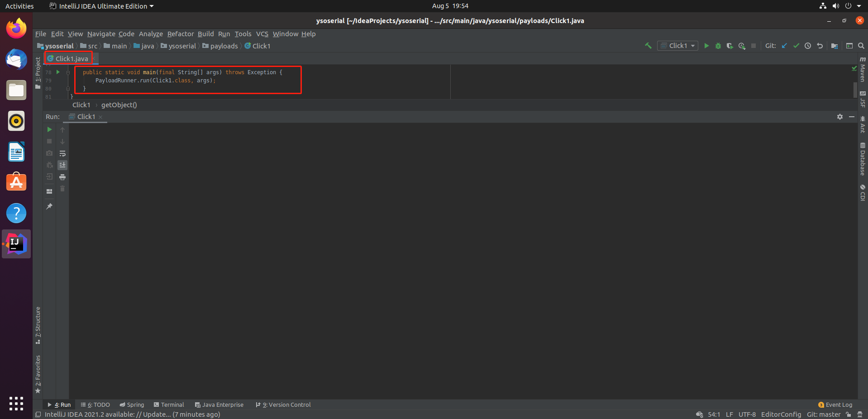Toggle Scroll to End in Run console
This screenshot has width=868, height=419.
[x=62, y=165]
